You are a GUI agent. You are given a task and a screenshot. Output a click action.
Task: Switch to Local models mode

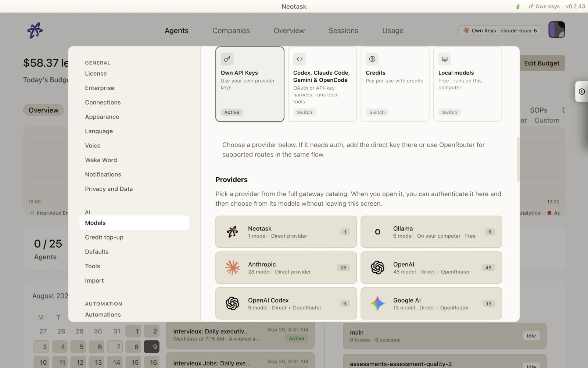point(449,112)
